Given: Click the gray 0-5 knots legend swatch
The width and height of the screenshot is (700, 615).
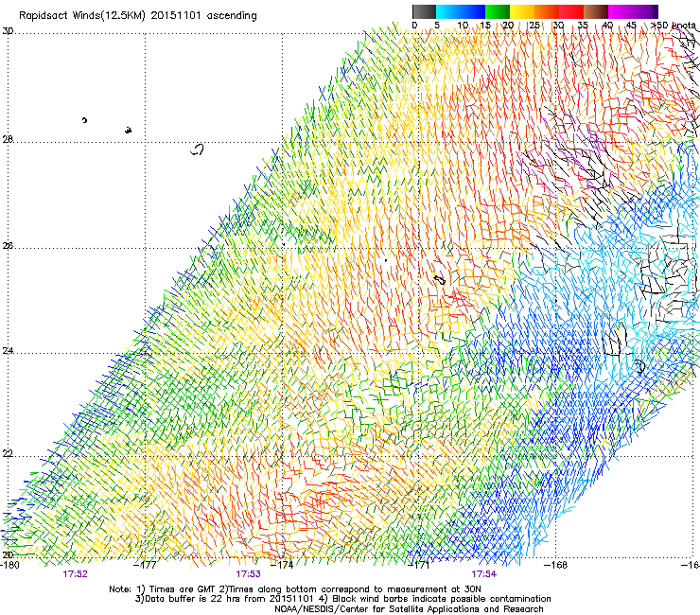Looking at the screenshot, I should pos(424,11).
